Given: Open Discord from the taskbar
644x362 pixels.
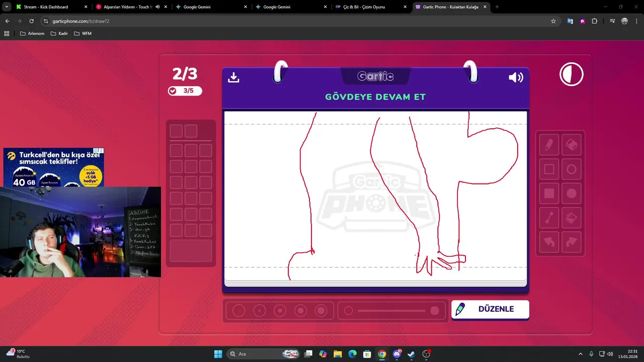Looking at the screenshot, I should (x=397, y=354).
